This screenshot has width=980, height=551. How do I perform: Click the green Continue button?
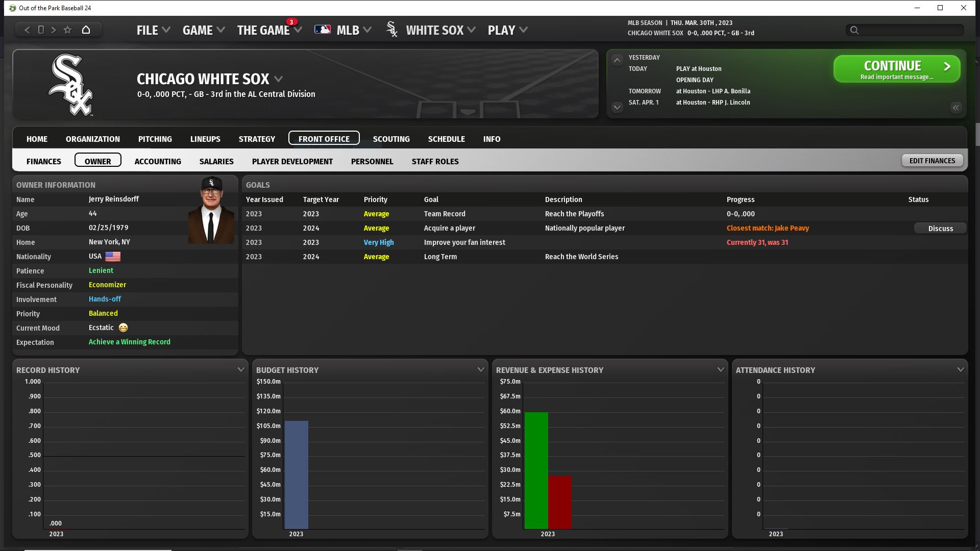point(896,69)
